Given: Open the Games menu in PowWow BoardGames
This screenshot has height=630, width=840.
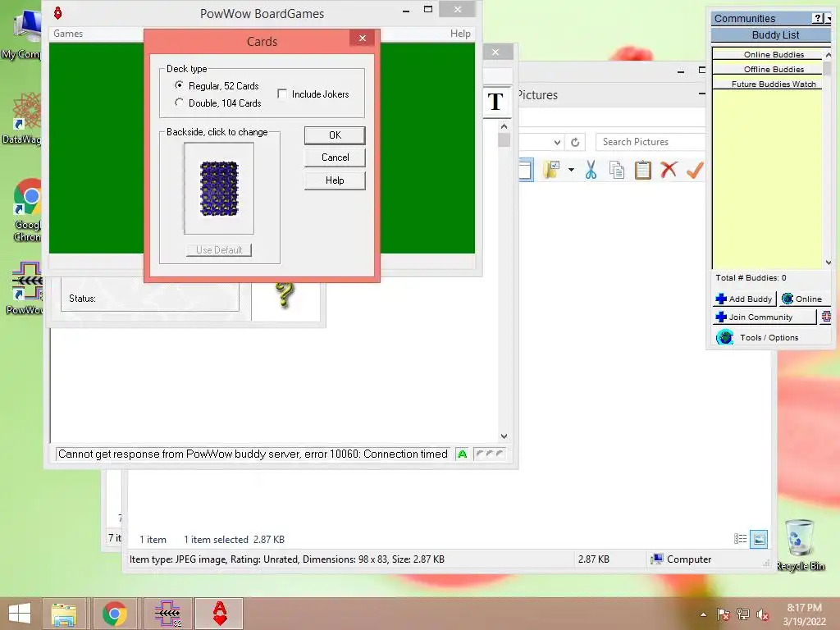Looking at the screenshot, I should coord(68,33).
